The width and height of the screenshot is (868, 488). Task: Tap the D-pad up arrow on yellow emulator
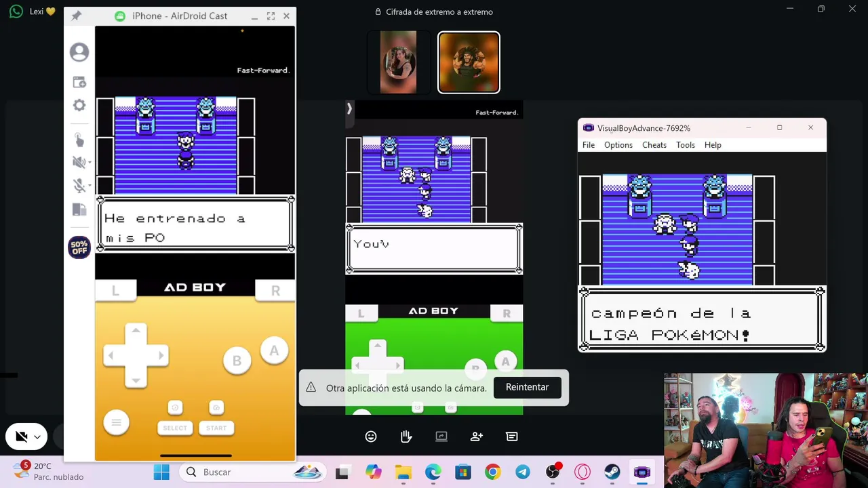[x=136, y=331]
